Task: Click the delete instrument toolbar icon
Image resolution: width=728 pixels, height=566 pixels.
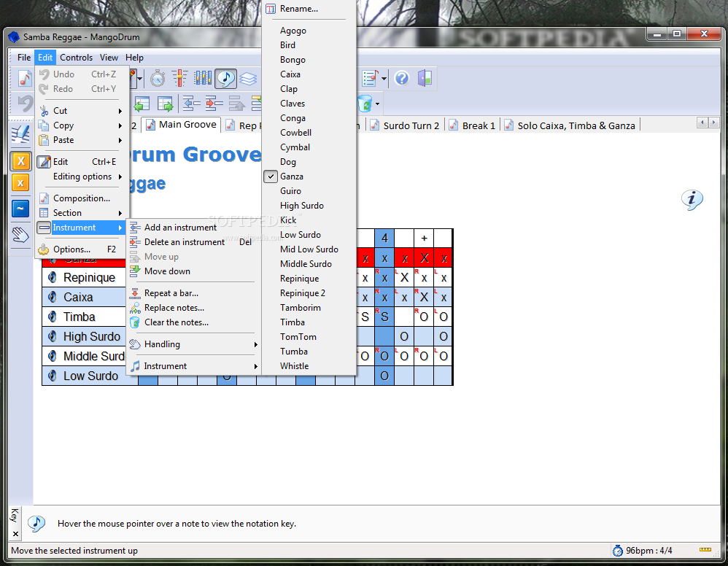Action: click(x=214, y=104)
